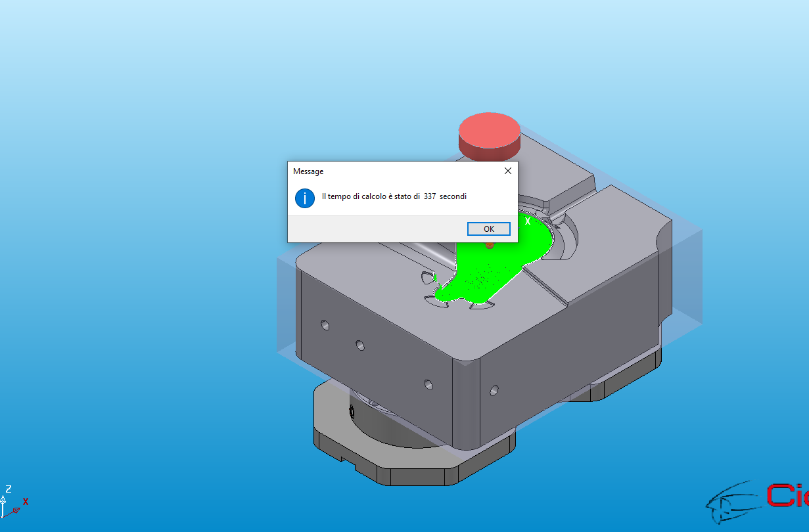Close the Message dialog with its X
Image resolution: width=809 pixels, height=532 pixels.
click(507, 171)
